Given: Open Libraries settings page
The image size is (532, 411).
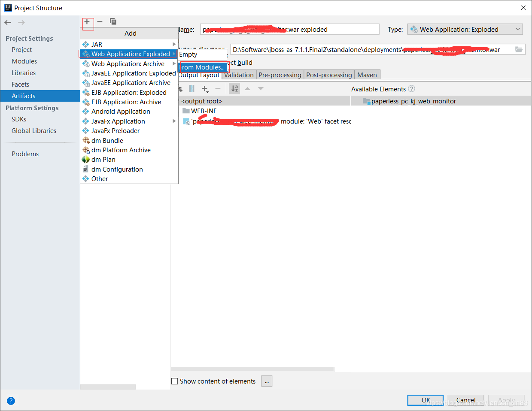Looking at the screenshot, I should click(24, 73).
